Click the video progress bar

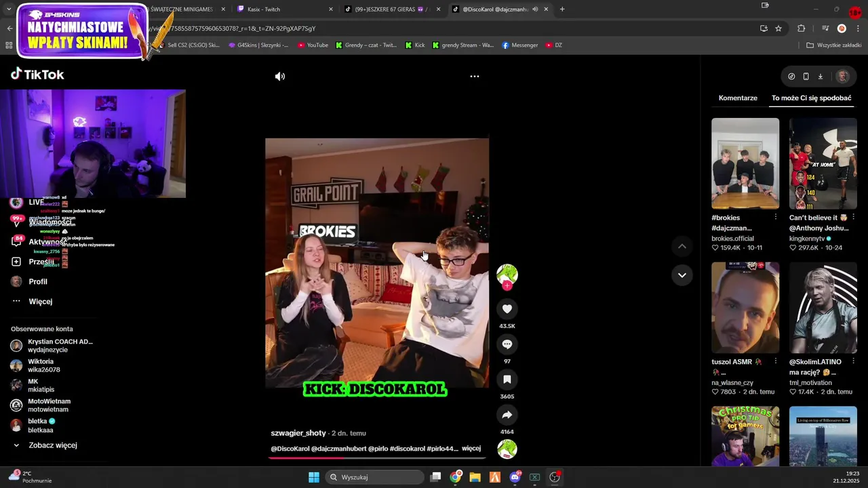(377, 457)
